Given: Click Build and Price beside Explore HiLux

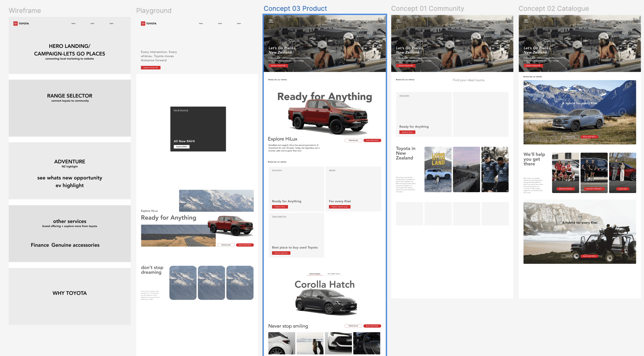Looking at the screenshot, I should tap(372, 140).
